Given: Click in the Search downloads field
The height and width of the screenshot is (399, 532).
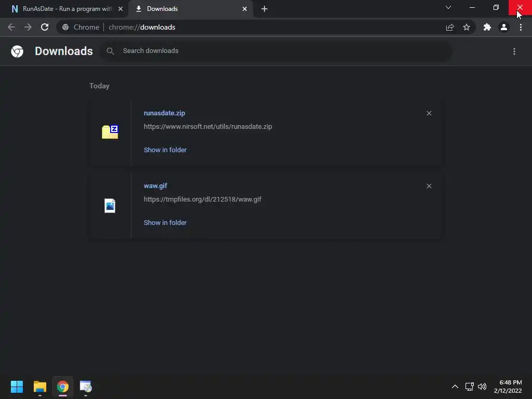Looking at the screenshot, I should click(x=276, y=51).
